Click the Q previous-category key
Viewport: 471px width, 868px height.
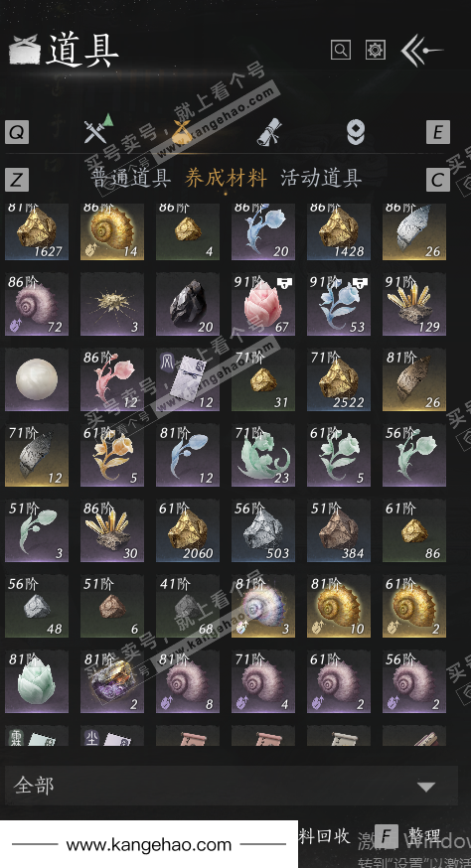tap(17, 133)
